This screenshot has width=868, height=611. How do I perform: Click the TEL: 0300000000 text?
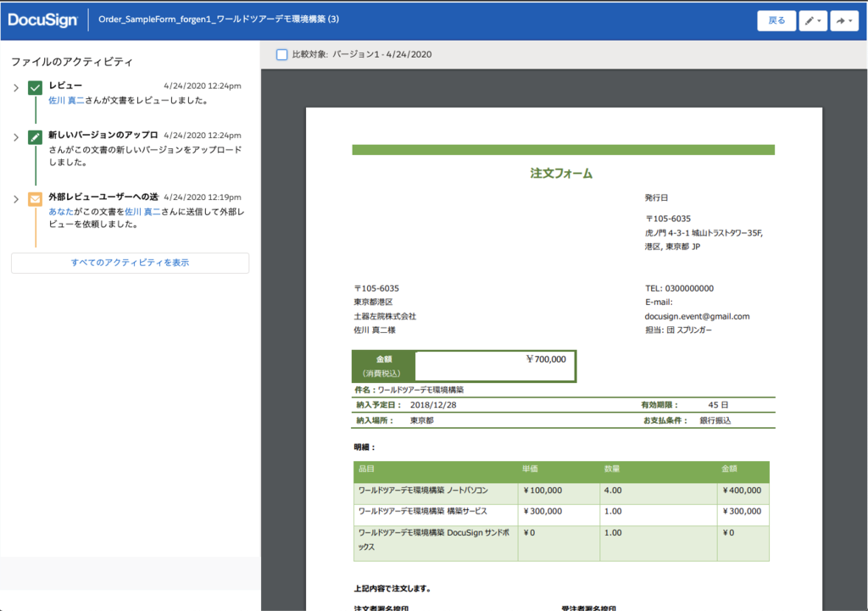tap(679, 288)
